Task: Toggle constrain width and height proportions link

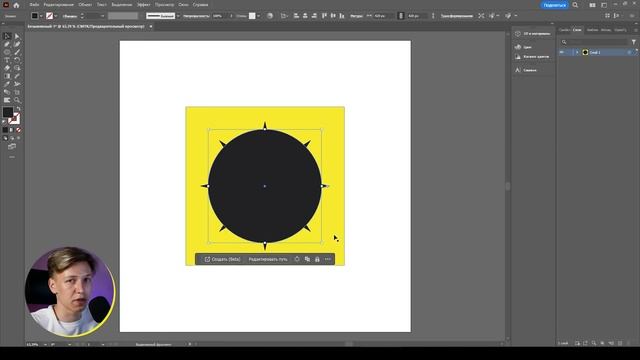Action: click(400, 16)
